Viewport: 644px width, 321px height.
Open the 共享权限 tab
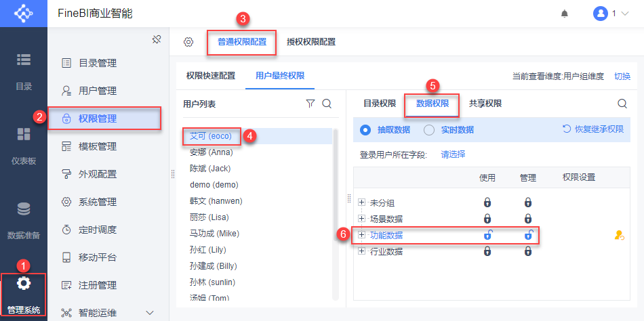pos(485,104)
